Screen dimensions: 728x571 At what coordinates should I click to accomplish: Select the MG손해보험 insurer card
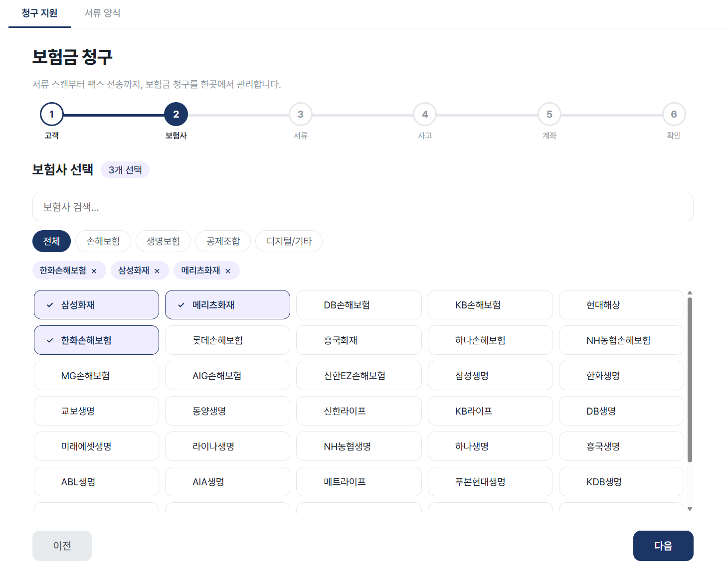96,376
